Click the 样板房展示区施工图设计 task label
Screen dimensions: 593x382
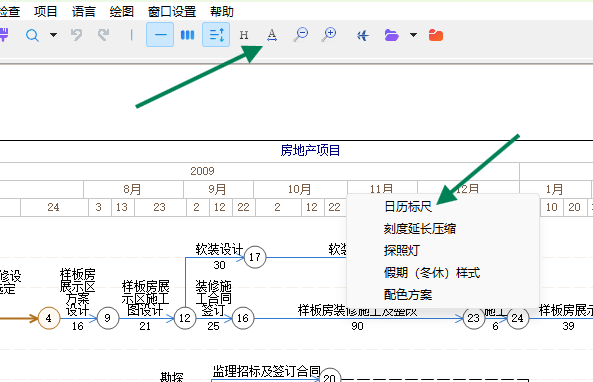click(x=145, y=298)
